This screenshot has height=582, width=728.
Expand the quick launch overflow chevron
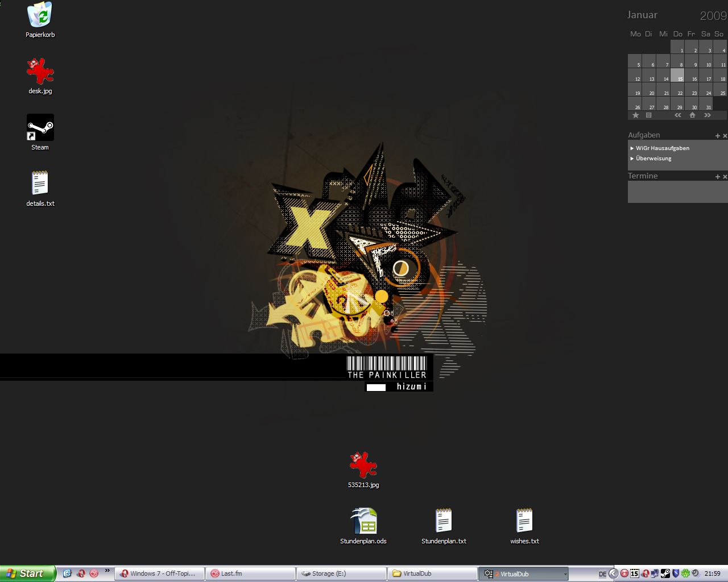pyautogui.click(x=107, y=571)
